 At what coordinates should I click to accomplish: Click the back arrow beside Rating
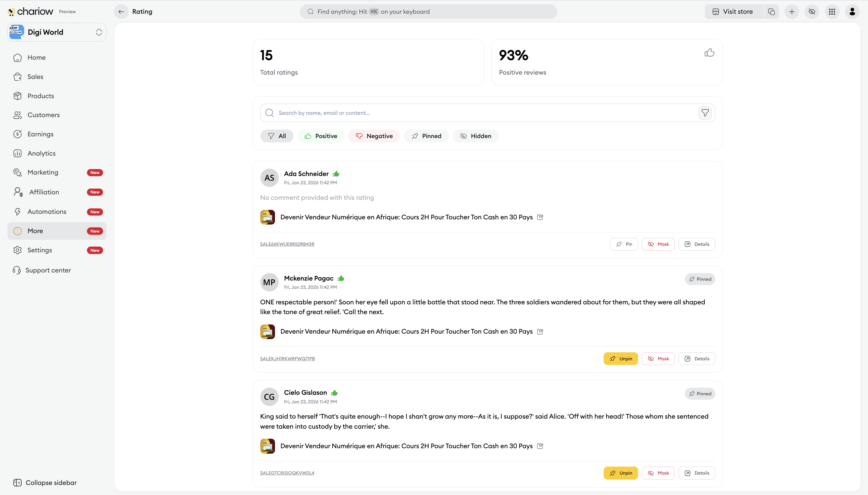(121, 11)
